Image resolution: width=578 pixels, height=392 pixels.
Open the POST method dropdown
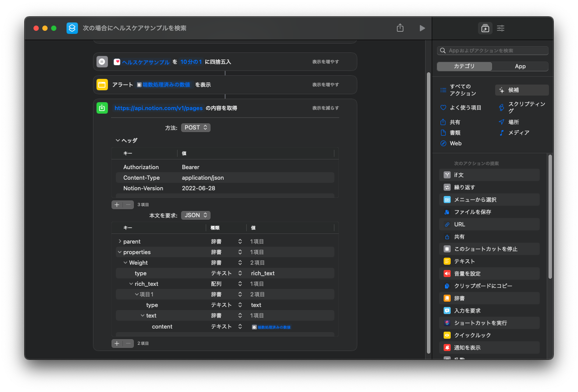click(195, 127)
